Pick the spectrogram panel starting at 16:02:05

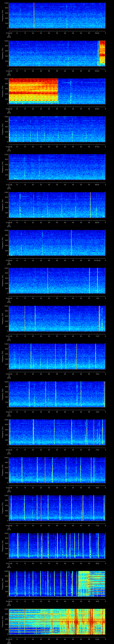click(x=57, y=356)
